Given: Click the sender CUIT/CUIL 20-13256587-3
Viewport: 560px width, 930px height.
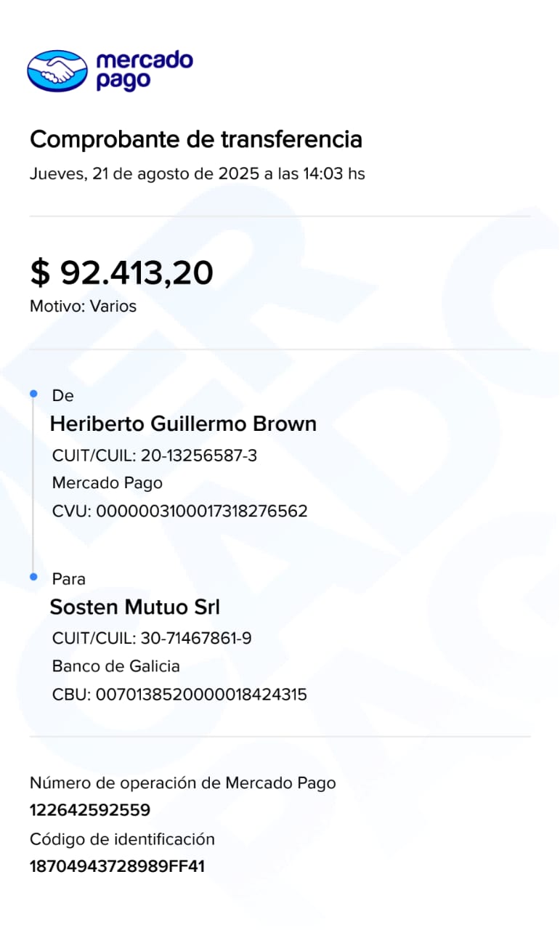Looking at the screenshot, I should click(155, 456).
